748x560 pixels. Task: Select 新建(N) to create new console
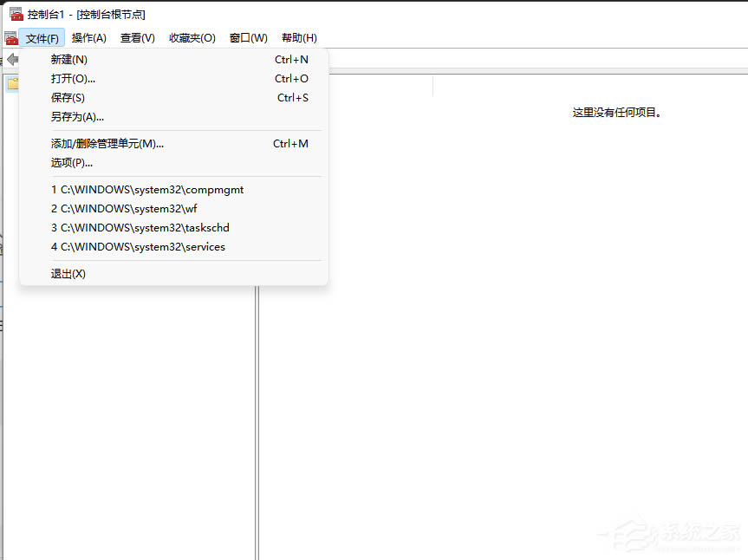point(69,59)
